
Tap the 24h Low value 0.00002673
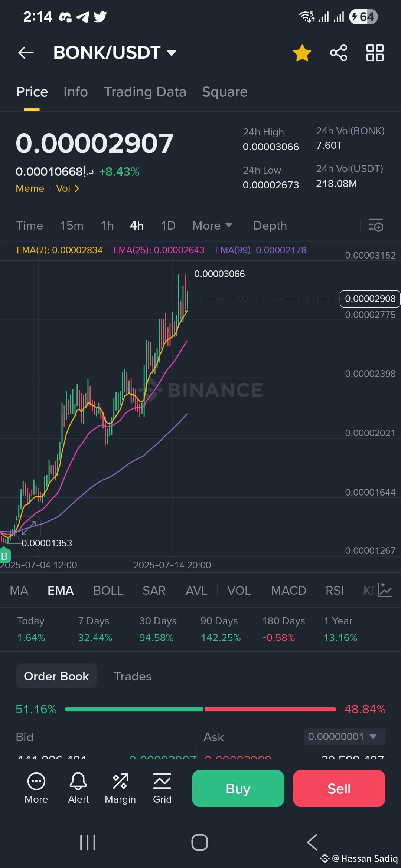tap(271, 185)
